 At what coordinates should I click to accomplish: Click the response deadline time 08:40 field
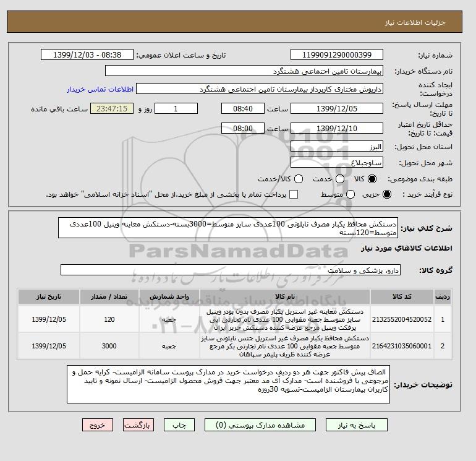[x=243, y=108]
